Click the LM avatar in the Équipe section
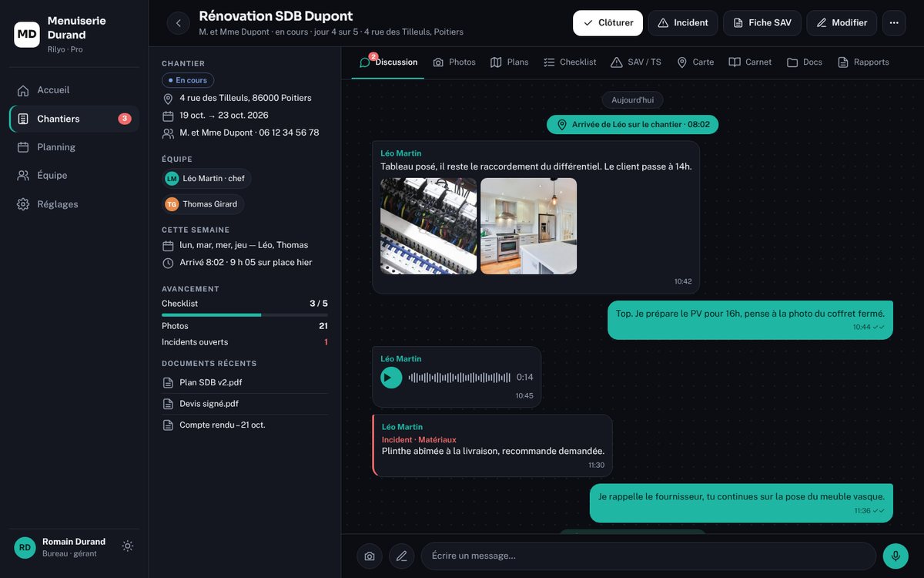This screenshot has height=578, width=924. pyautogui.click(x=172, y=179)
